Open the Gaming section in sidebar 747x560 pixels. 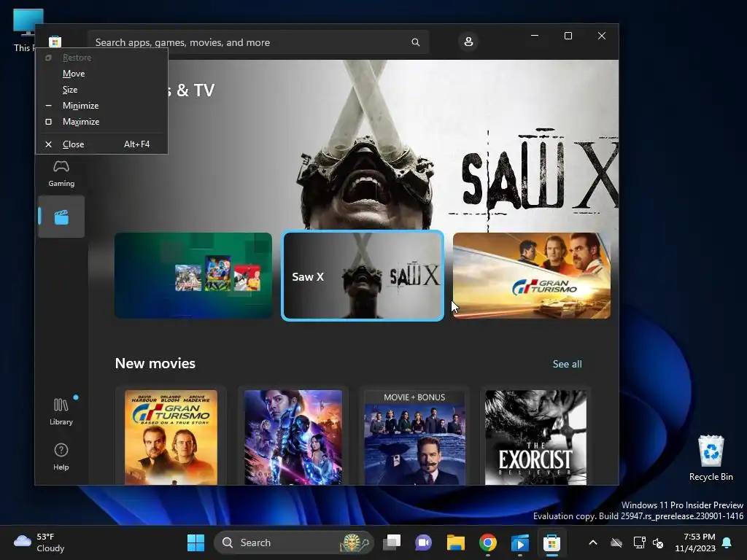[61, 174]
